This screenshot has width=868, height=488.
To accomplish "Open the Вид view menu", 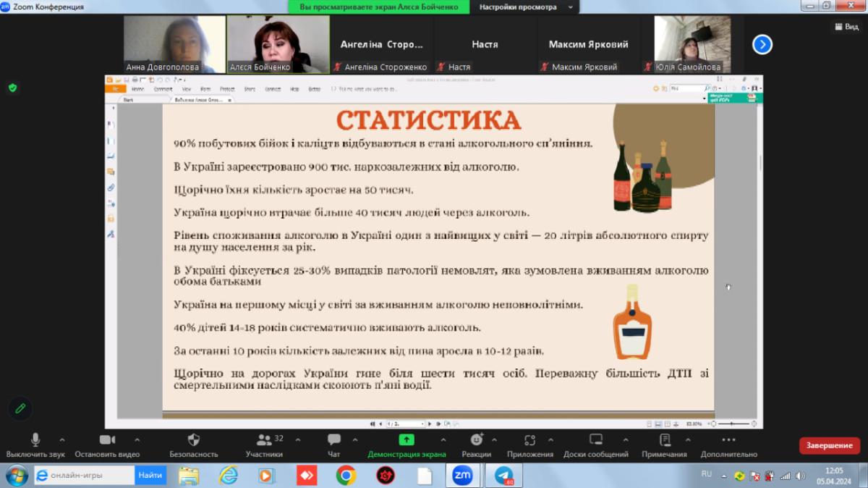I will (x=846, y=26).
